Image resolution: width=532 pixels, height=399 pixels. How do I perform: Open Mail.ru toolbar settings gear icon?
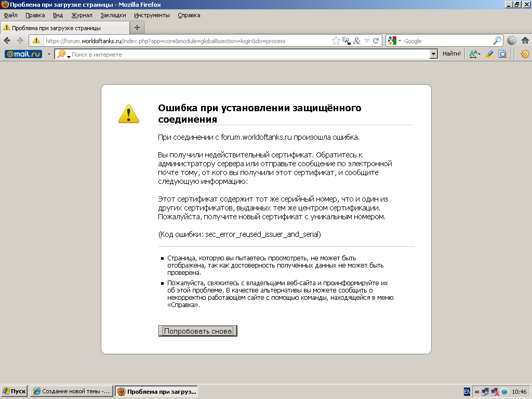(525, 54)
